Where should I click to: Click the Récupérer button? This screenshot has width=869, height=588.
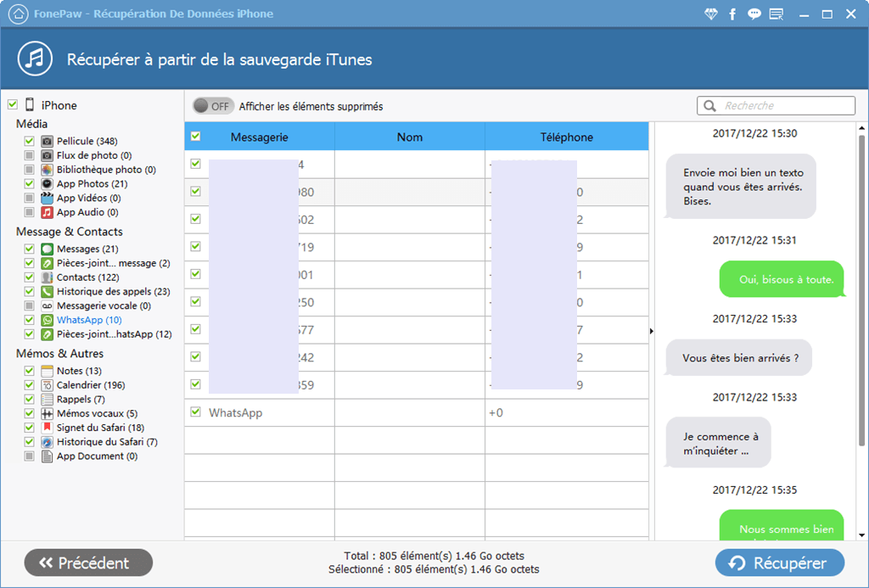(x=780, y=563)
